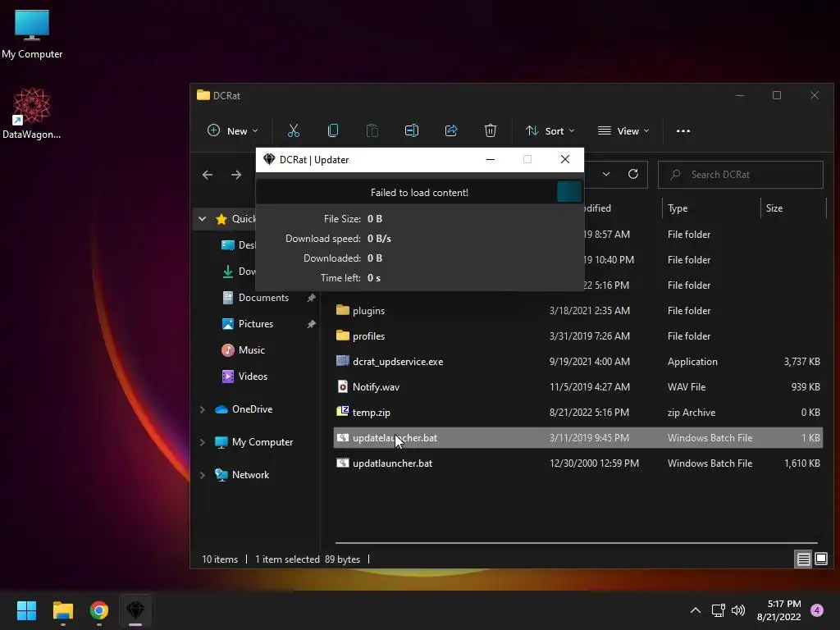Expand Network in the sidebar

pyautogui.click(x=202, y=475)
